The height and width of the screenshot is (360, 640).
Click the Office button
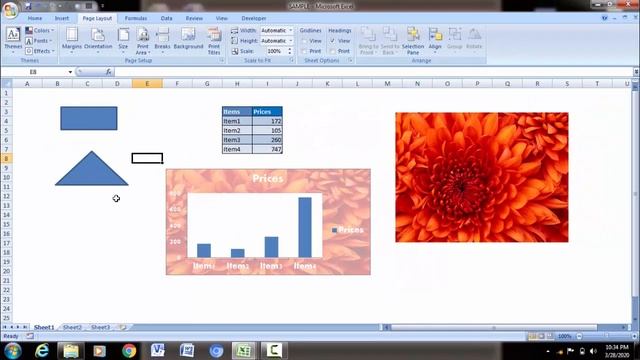9,9
